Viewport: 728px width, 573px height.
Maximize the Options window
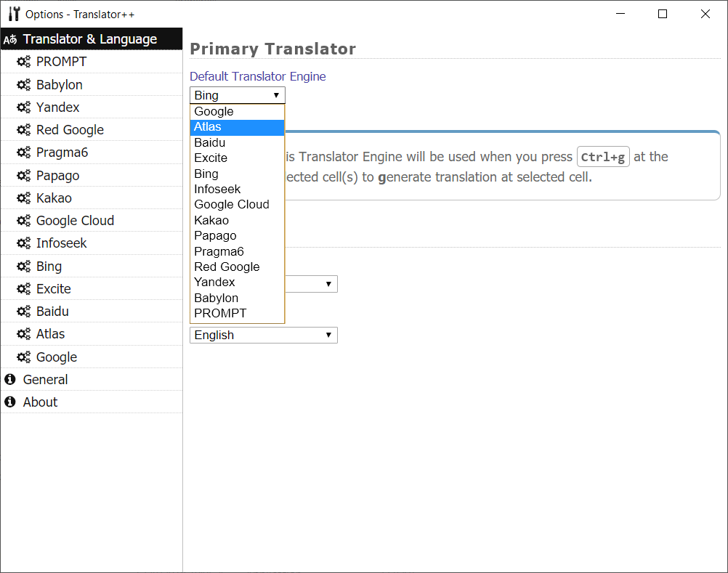click(663, 14)
